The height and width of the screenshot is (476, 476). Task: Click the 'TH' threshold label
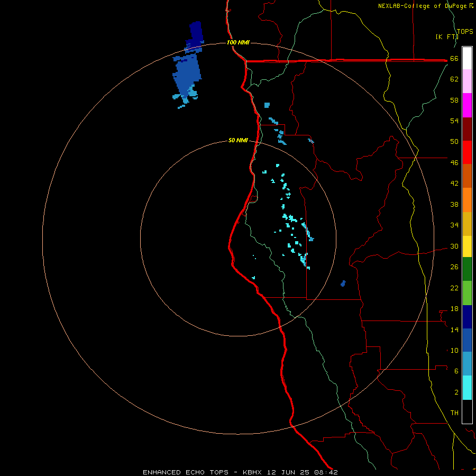pyautogui.click(x=454, y=413)
